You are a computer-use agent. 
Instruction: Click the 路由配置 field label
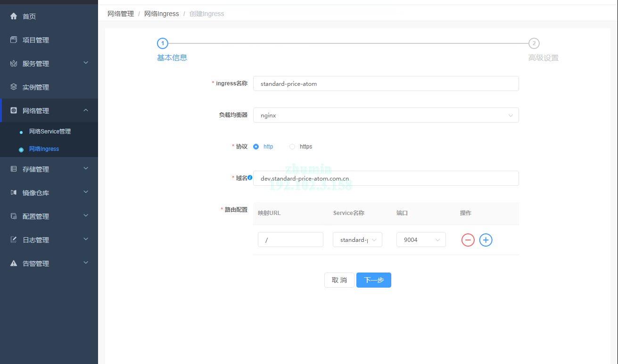(236, 210)
